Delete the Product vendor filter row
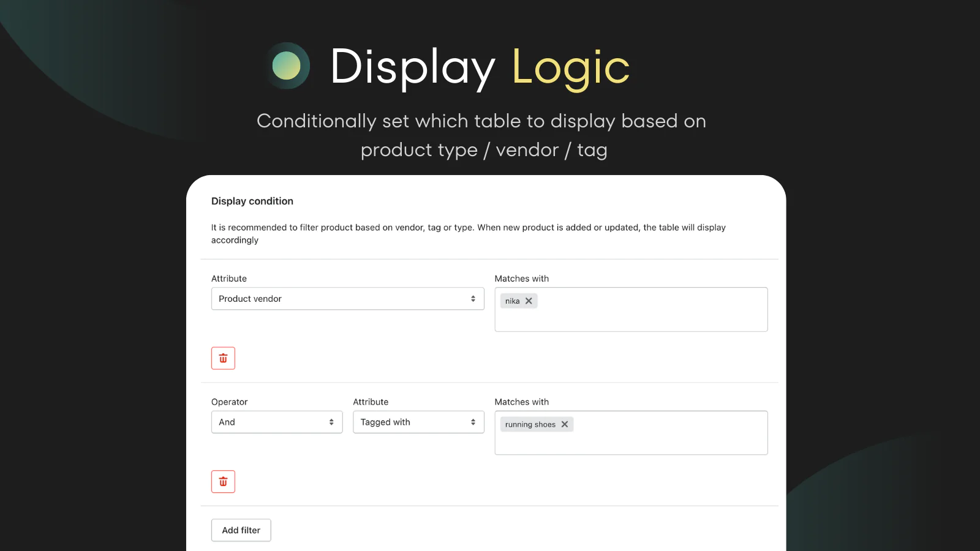Image resolution: width=980 pixels, height=551 pixels. tap(223, 358)
